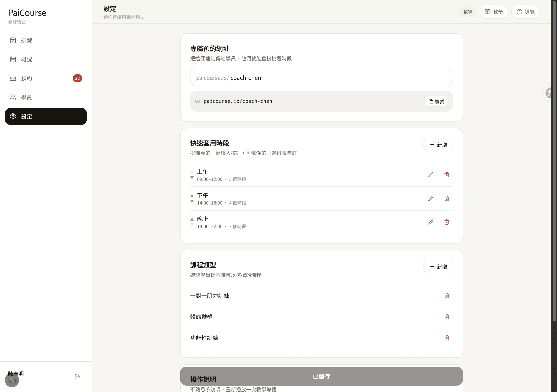Start the 導覽 guided tour
Screen dimensions: 557x392
point(525,12)
